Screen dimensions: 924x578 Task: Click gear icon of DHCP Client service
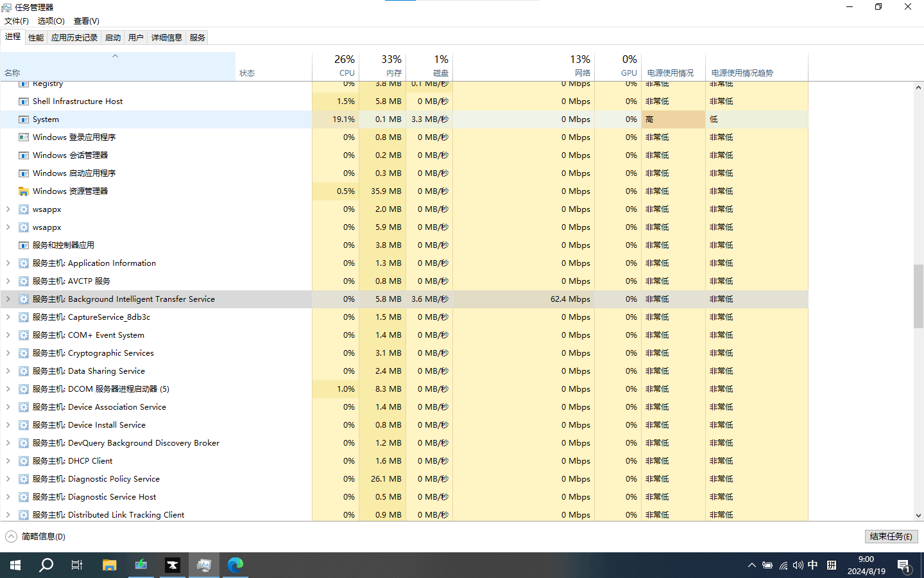[24, 461]
